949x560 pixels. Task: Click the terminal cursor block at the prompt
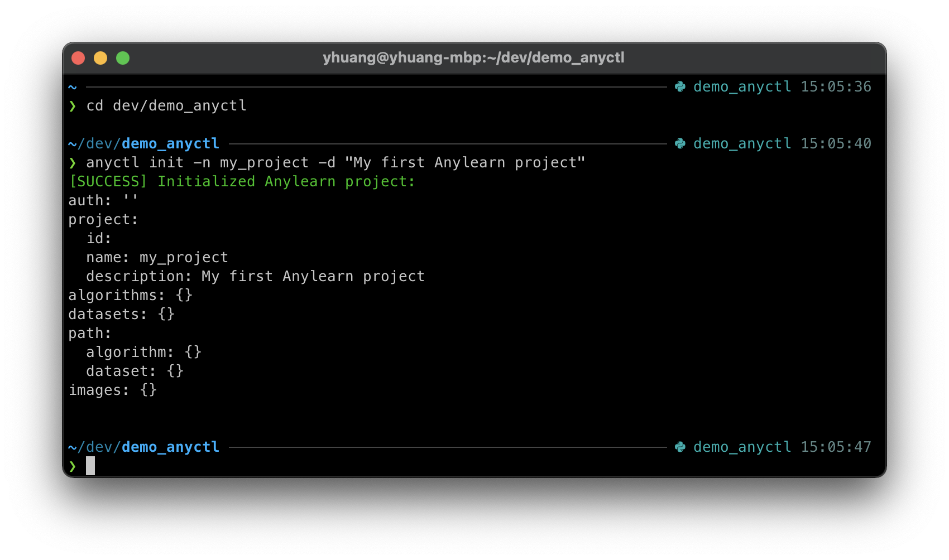90,466
